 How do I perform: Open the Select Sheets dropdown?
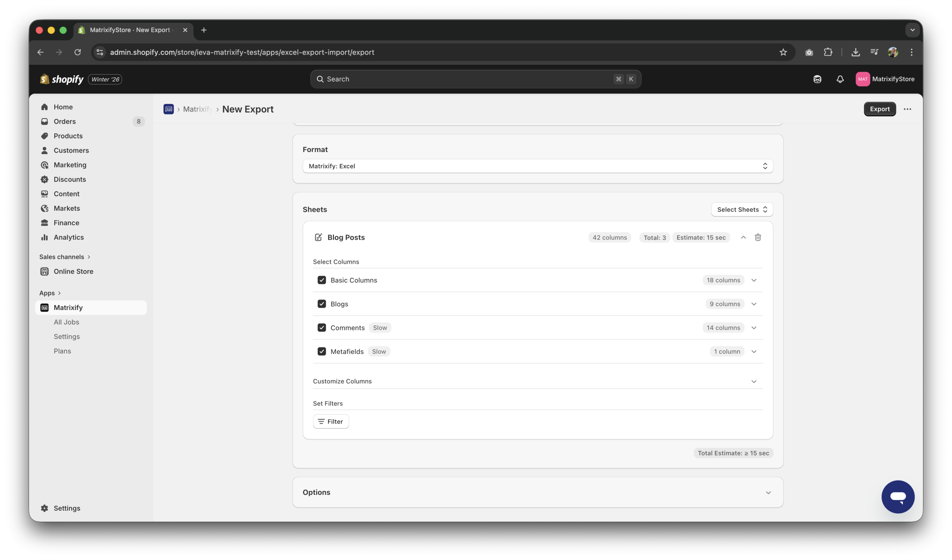[x=742, y=210]
